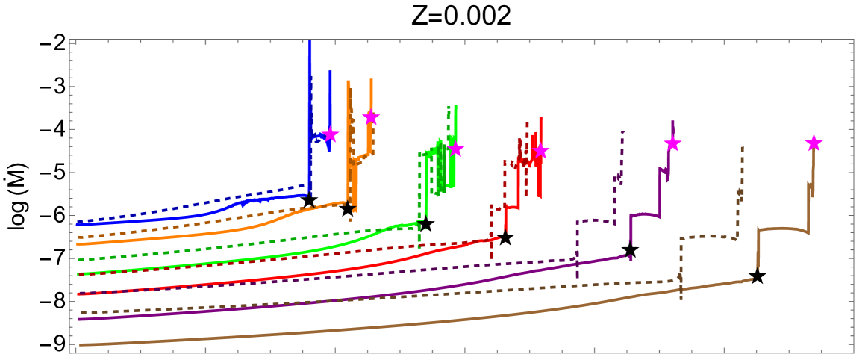This screenshot has height=354, width=868.
Task: Click the y-axis tick label -5
Action: tap(53, 173)
